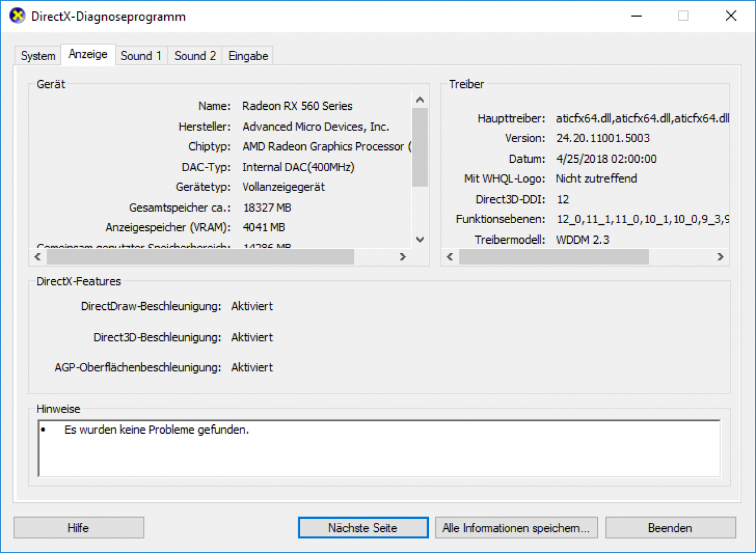This screenshot has width=756, height=553.
Task: Click left arrow of Treiber horizontal scrollbar
Action: click(x=450, y=257)
